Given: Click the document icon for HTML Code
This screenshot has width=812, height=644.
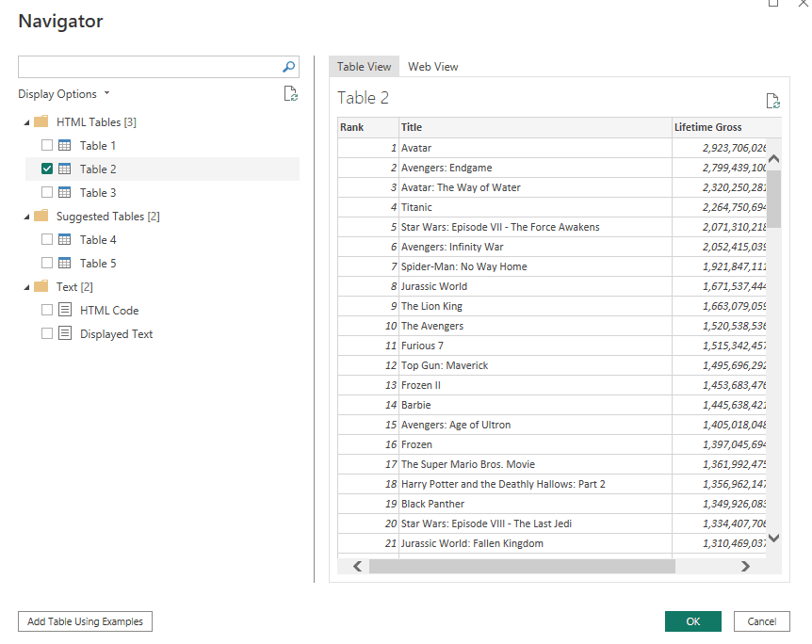Looking at the screenshot, I should click(x=65, y=310).
